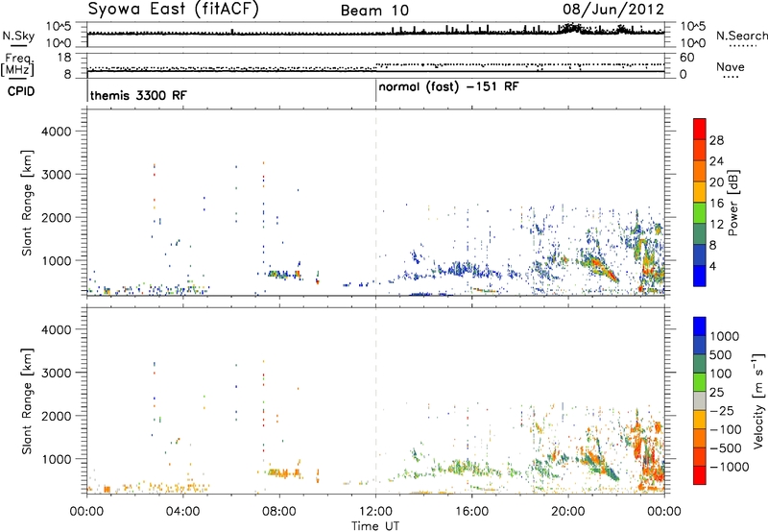The height and width of the screenshot is (532, 768).
Task: Click the "Power [dB]" colorbar title
Action: pos(733,203)
